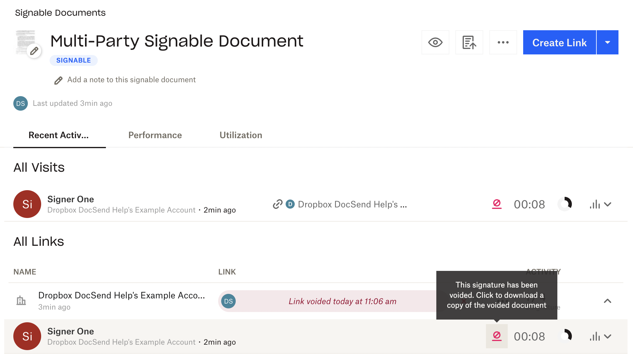The width and height of the screenshot is (633, 364).
Task: Click the Multi-Party Signable Document title
Action: click(177, 41)
